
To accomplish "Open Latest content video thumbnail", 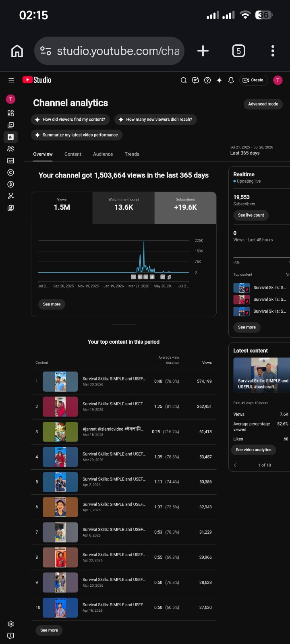I will [x=261, y=375].
